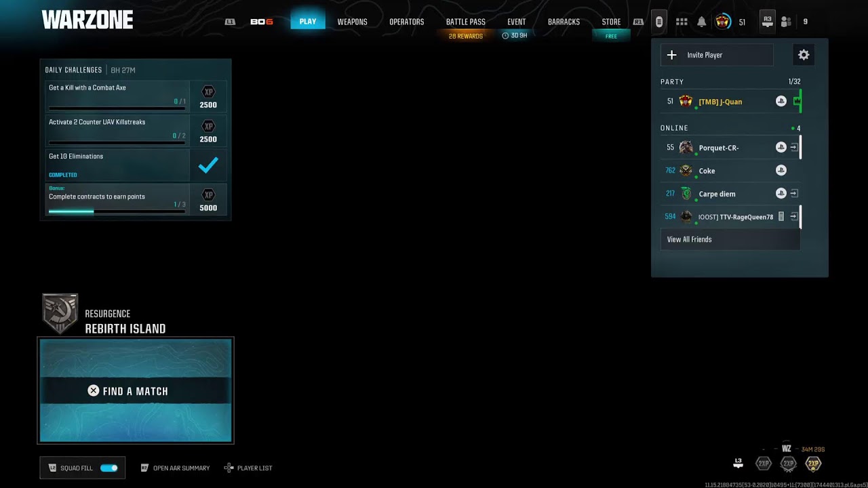
Task: Go to the Operators tab
Action: pyautogui.click(x=407, y=22)
